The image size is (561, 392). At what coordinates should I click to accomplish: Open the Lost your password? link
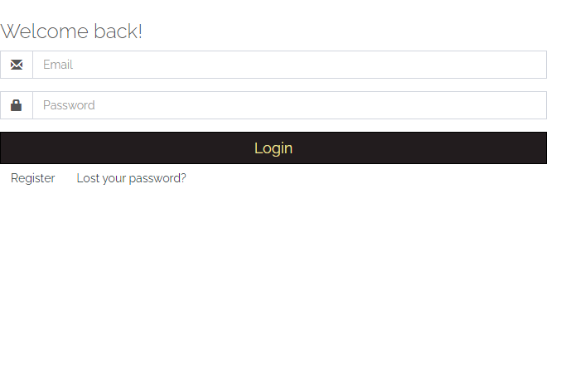point(131,178)
